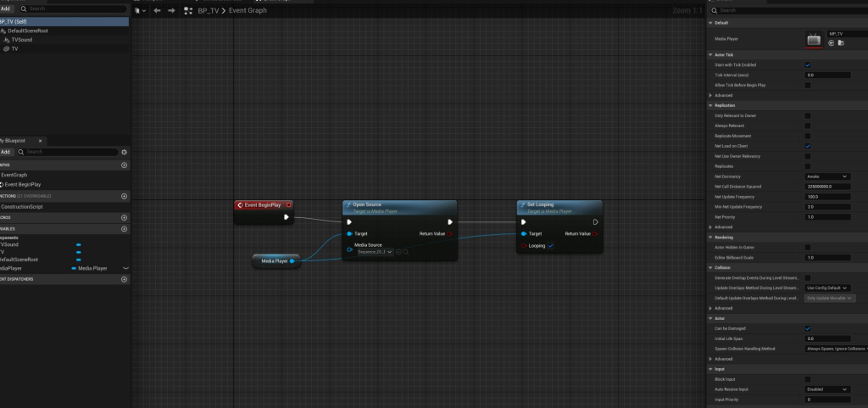Select the My Blueprint tab

pos(15,140)
